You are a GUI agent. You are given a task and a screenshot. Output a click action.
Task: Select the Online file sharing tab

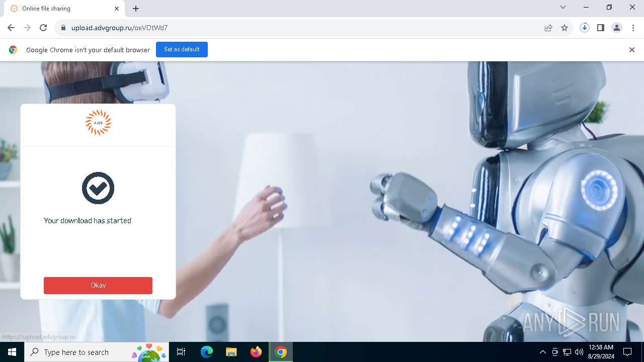coord(64,9)
